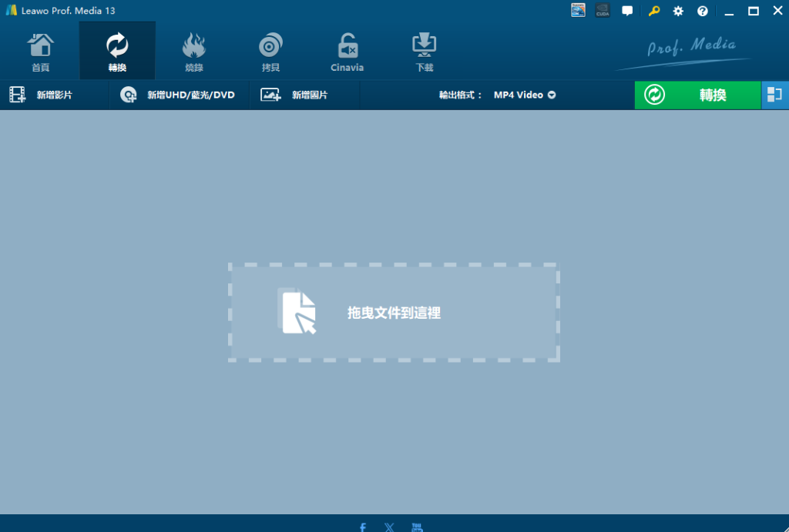Open the MP4 Video output format dropdown
The width and height of the screenshot is (789, 532).
[524, 95]
